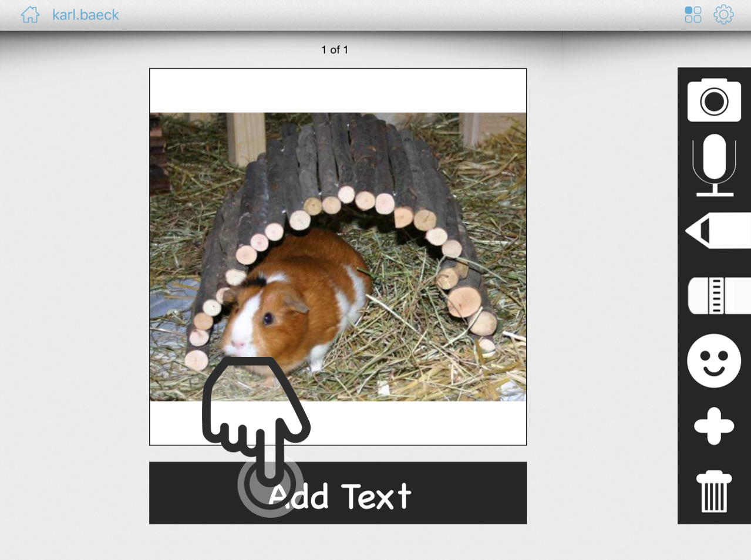This screenshot has width=751, height=560.
Task: Add a new page with the plus icon
Action: [x=714, y=426]
